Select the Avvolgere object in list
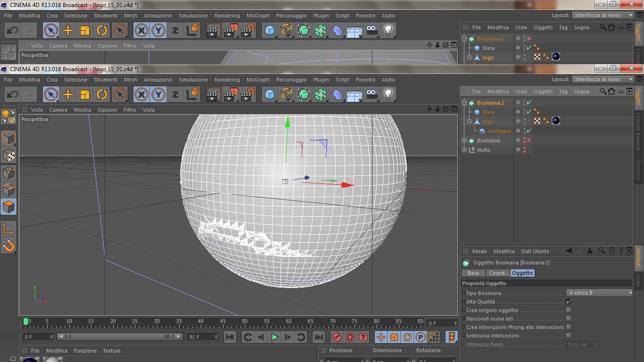The image size is (644, 362). (499, 131)
